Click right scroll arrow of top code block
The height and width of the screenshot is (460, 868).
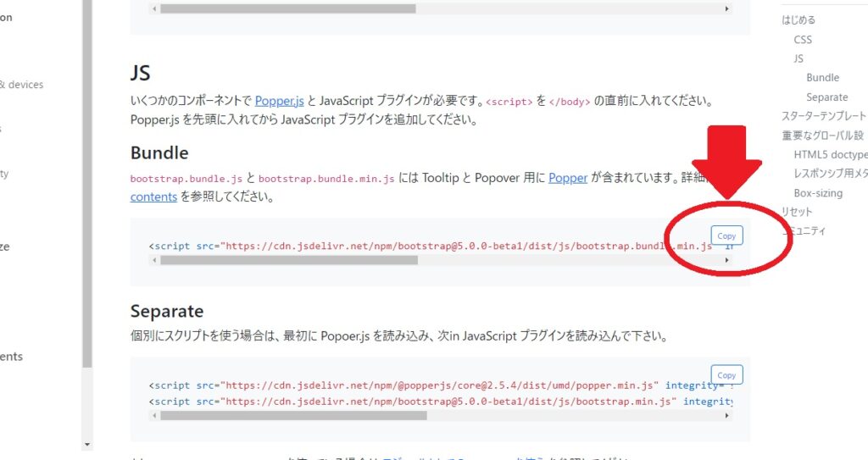pos(726,8)
